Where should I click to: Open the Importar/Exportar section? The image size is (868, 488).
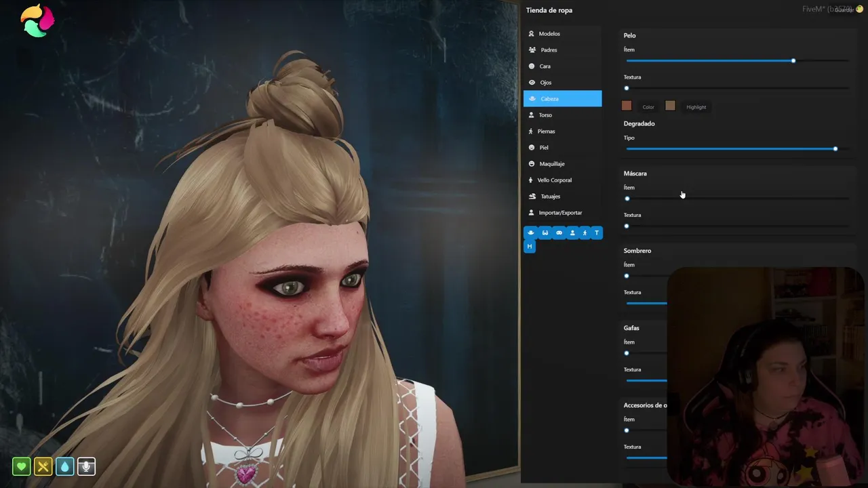pyautogui.click(x=562, y=213)
